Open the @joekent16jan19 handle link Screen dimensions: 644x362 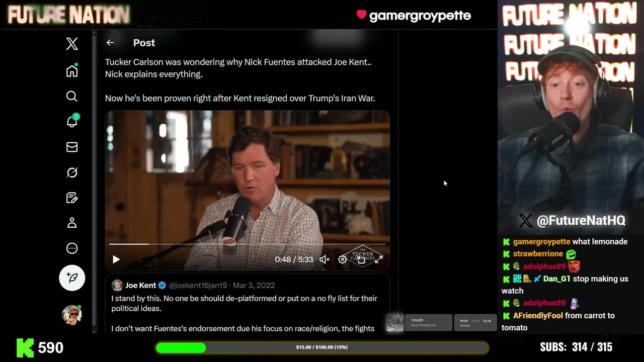coord(198,285)
